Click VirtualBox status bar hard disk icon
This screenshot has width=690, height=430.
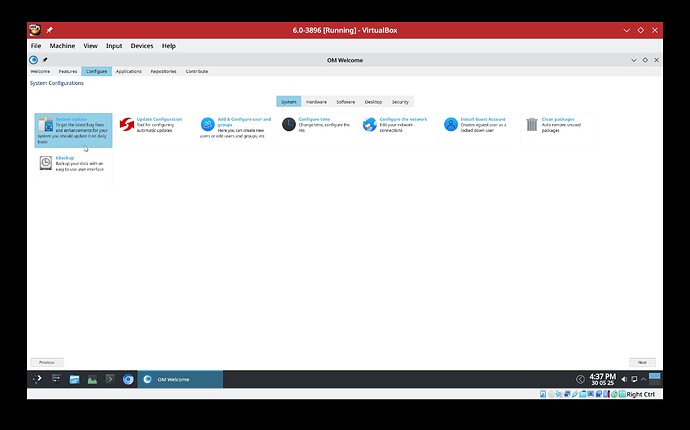coord(543,394)
